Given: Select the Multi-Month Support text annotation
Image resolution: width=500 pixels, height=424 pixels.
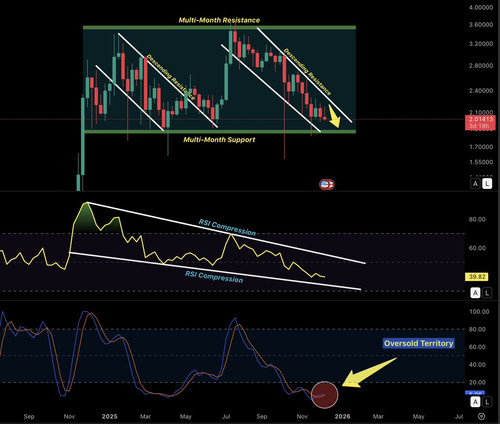Looking at the screenshot, I should tap(219, 139).
